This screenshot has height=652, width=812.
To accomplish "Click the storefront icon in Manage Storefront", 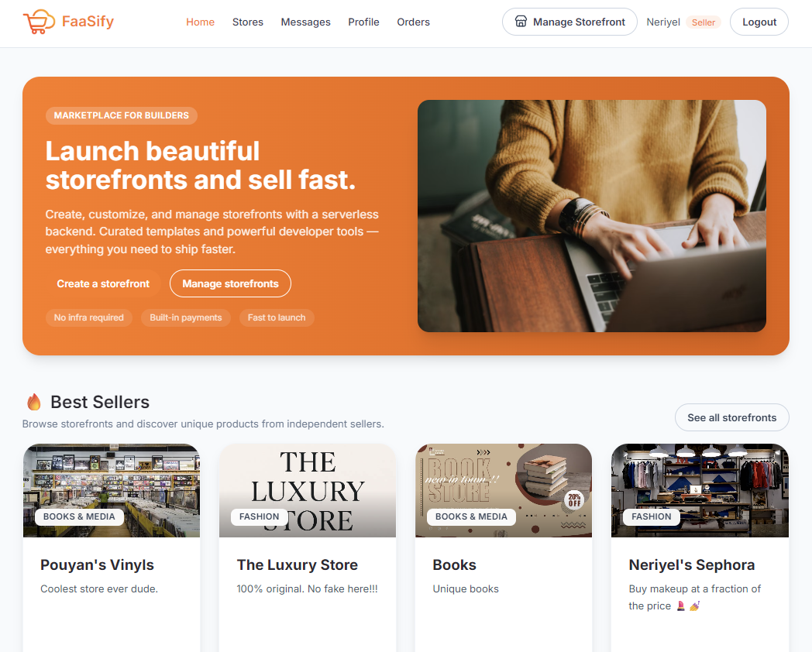I will [x=521, y=22].
